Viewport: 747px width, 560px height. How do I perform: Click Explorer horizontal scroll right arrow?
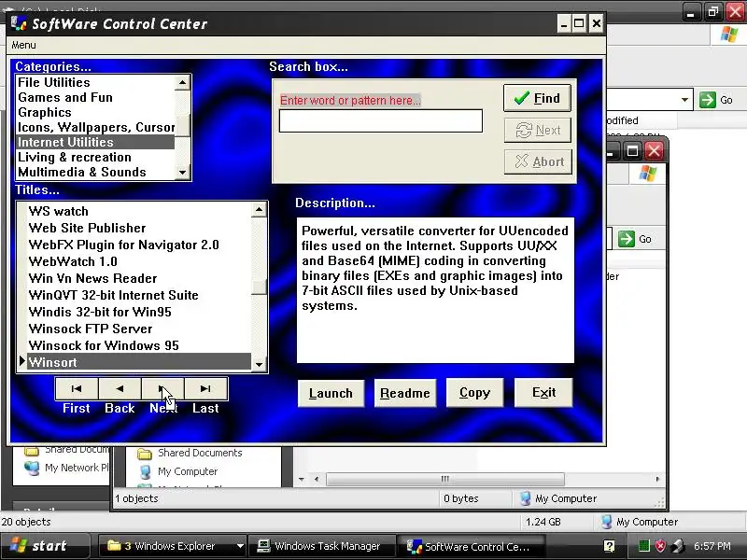tap(658, 479)
